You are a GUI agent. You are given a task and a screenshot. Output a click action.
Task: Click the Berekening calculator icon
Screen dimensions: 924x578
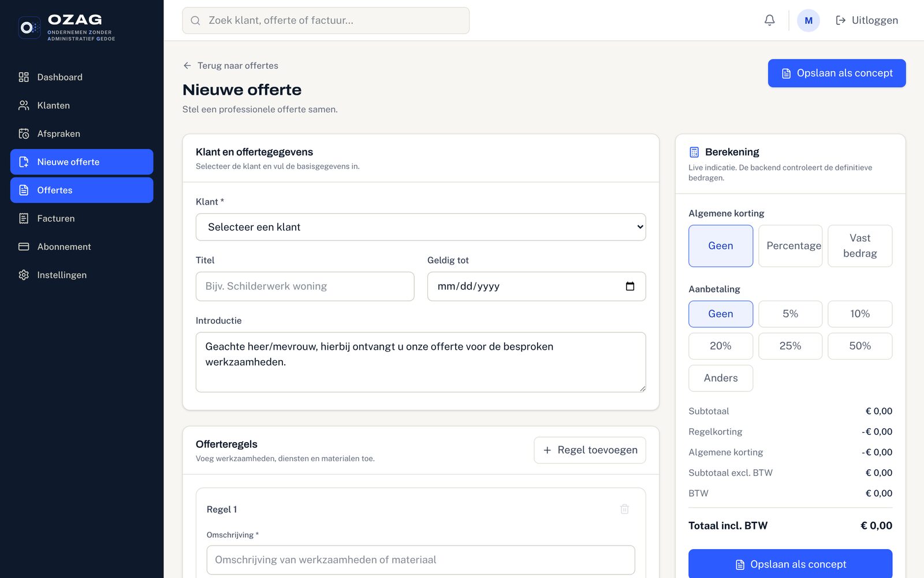click(x=694, y=152)
